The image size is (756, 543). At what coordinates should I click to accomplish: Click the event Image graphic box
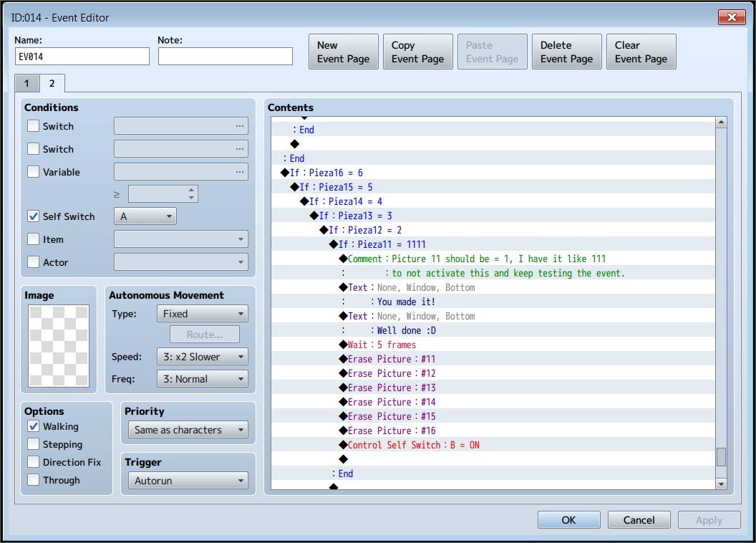pos(59,346)
